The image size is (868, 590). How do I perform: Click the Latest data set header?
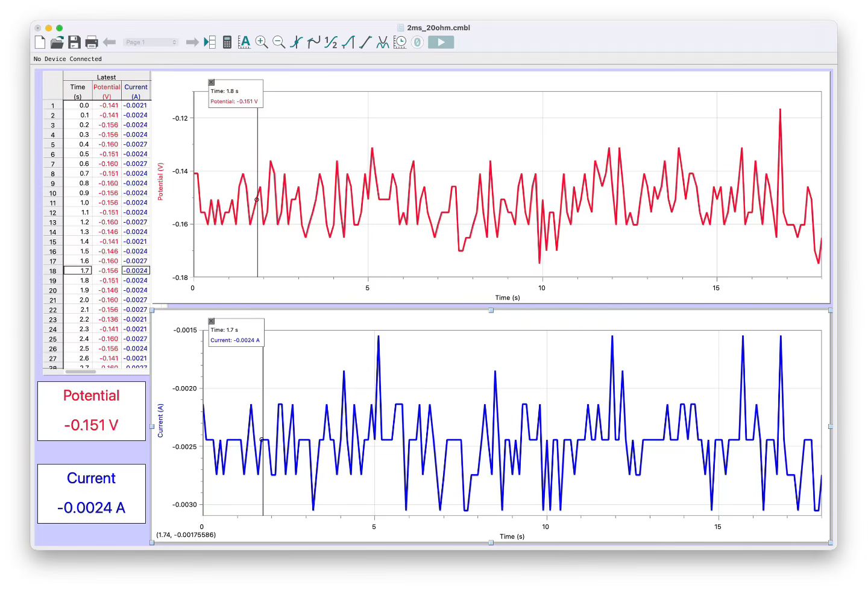click(107, 77)
